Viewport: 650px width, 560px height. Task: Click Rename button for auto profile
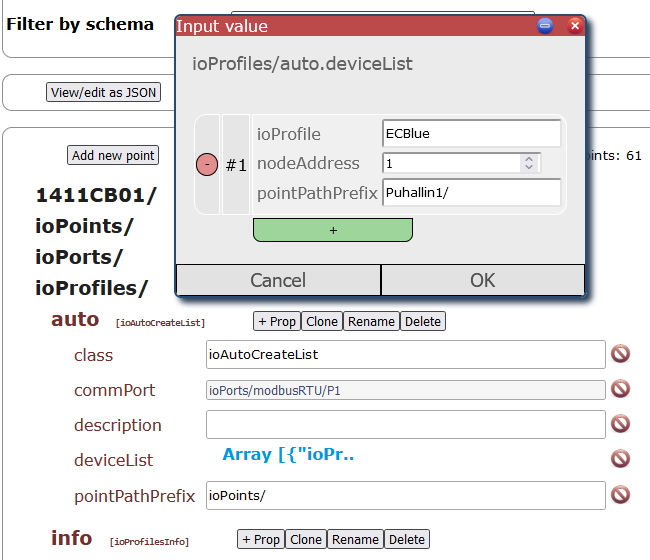pos(371,321)
